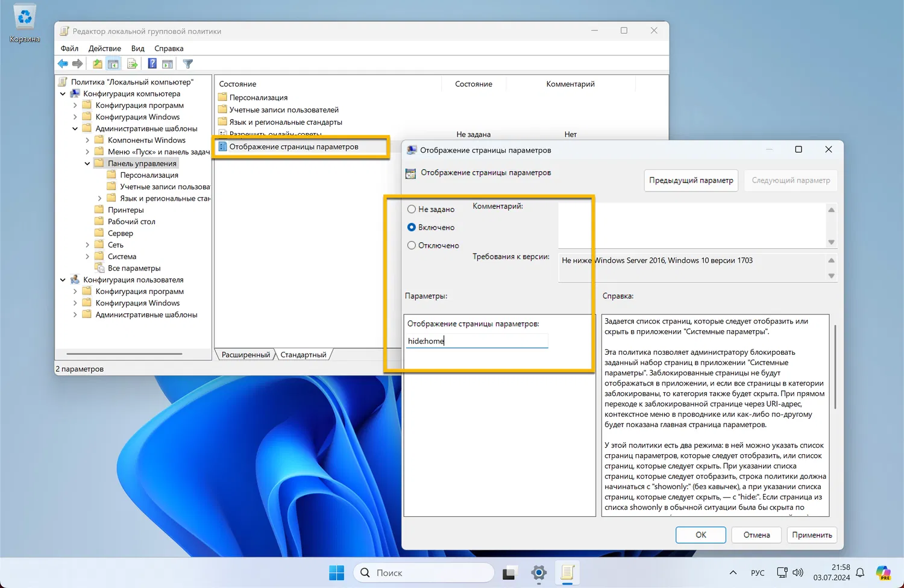Click the network icon in system tray
The width and height of the screenshot is (904, 588).
[x=782, y=572]
